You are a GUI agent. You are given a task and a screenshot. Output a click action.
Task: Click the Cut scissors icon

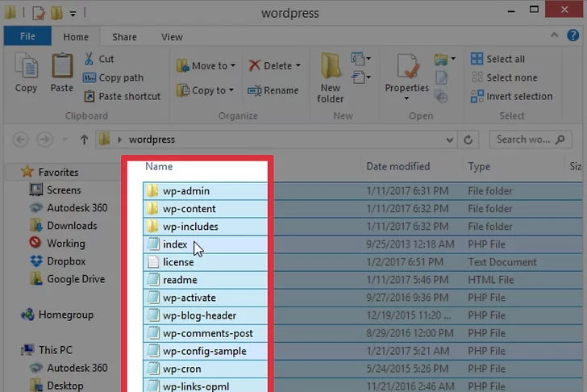coord(90,59)
